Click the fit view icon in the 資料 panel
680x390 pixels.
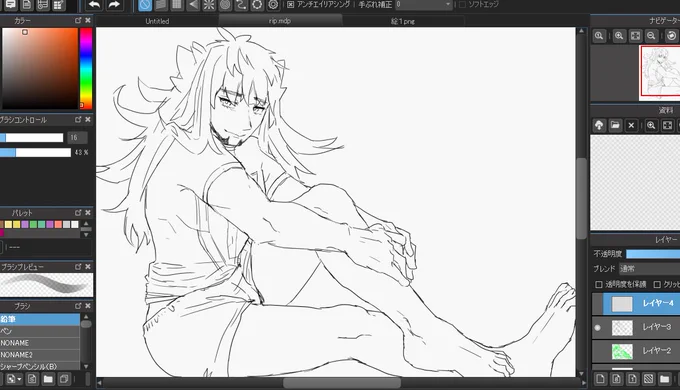[x=667, y=125]
